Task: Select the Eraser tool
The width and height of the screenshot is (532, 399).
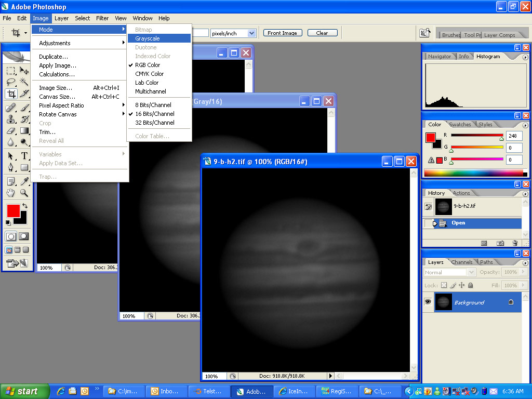Action: (x=11, y=130)
